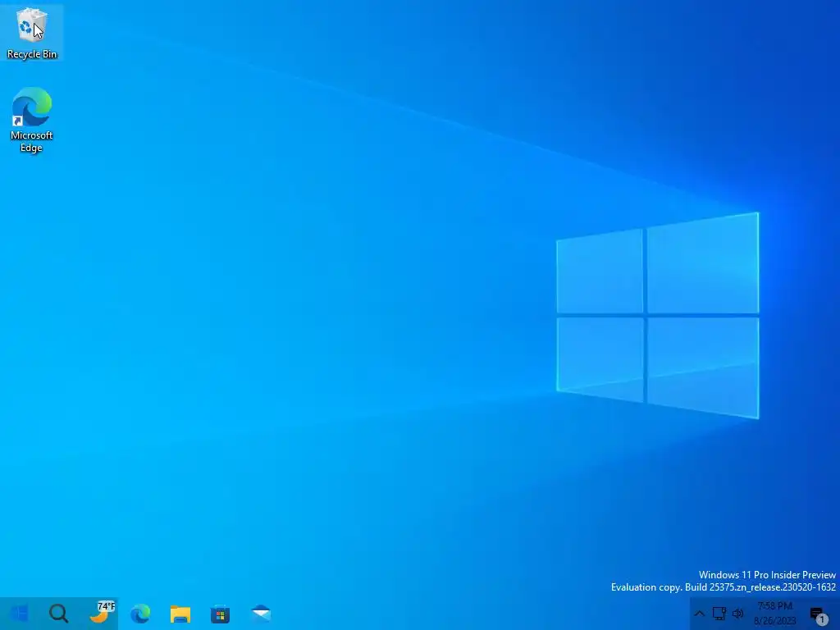Select the Microsoft Edge desktop shortcut
840x630 pixels.
pyautogui.click(x=32, y=120)
